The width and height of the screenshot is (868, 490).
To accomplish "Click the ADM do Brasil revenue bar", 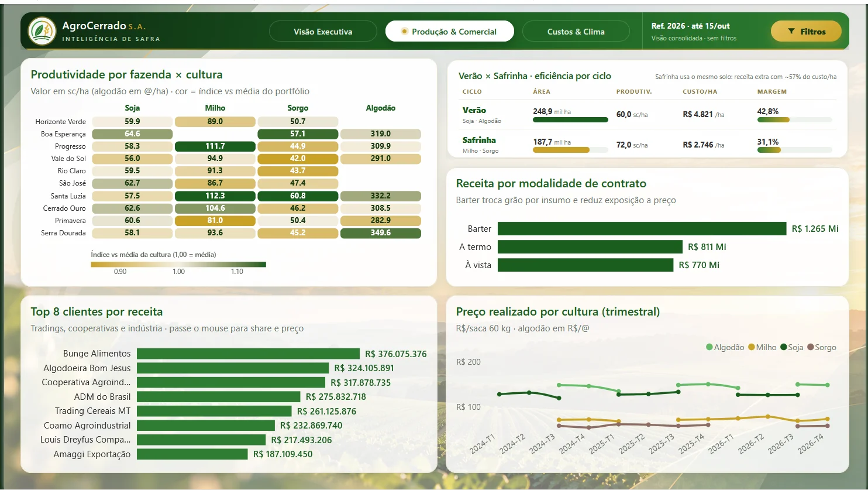I will [x=219, y=397].
